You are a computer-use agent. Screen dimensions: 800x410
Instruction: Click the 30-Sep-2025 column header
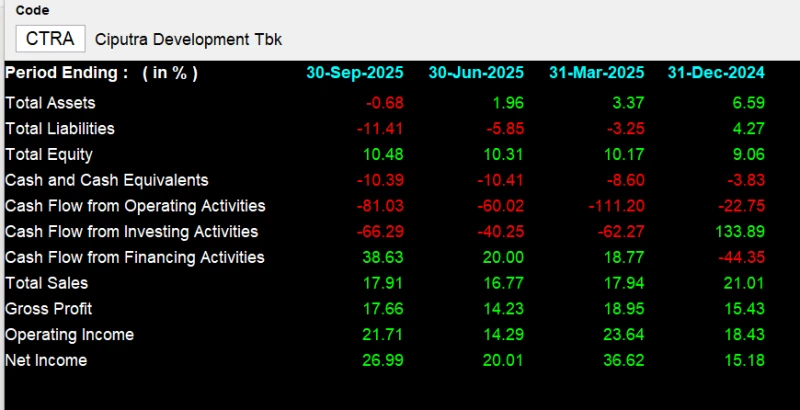pyautogui.click(x=354, y=73)
